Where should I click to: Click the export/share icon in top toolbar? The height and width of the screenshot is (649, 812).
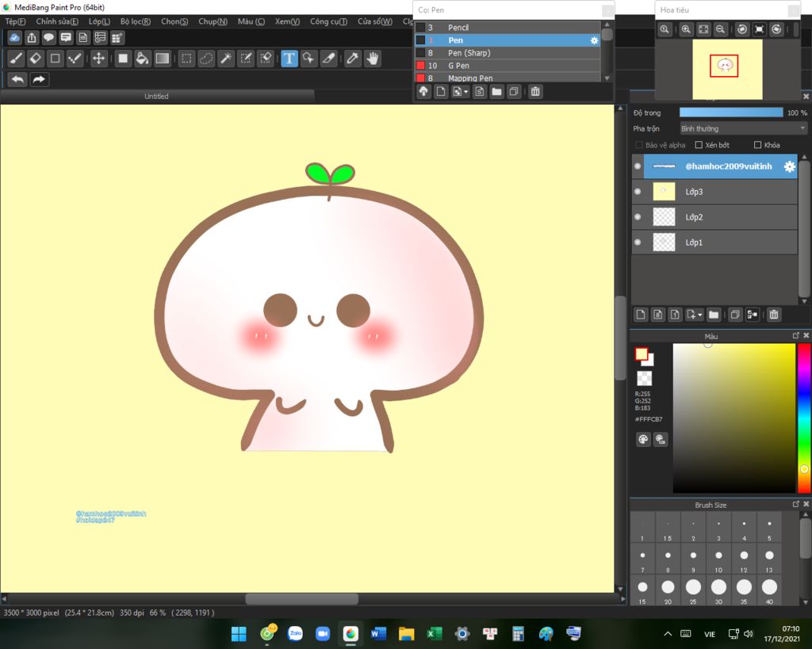(x=32, y=37)
